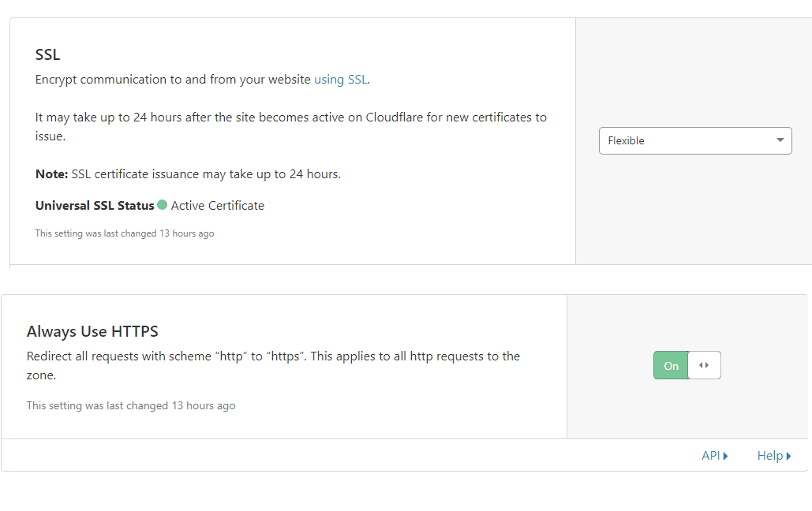This screenshot has height=511, width=812.
Task: Toggle the Always Use HTTPS switch
Action: coord(687,365)
